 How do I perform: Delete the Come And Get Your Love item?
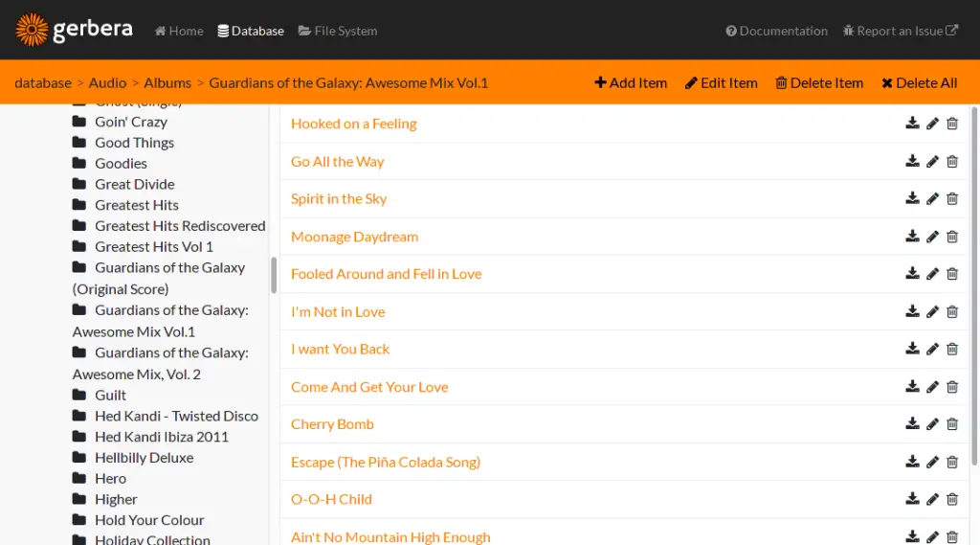coord(952,387)
